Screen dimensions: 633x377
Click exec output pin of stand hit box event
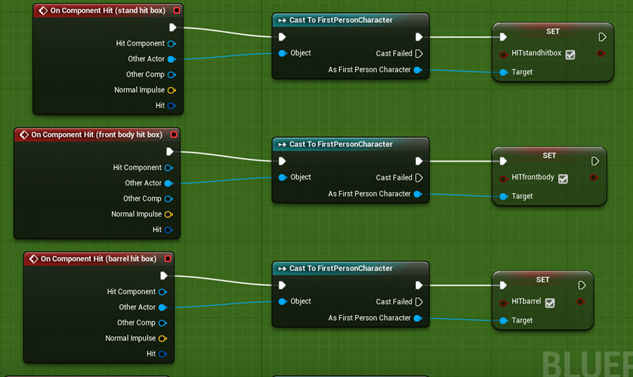pyautogui.click(x=173, y=27)
